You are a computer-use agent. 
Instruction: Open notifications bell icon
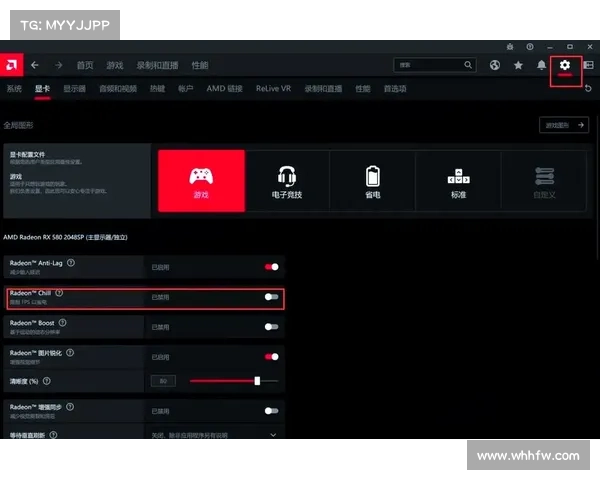pos(541,65)
